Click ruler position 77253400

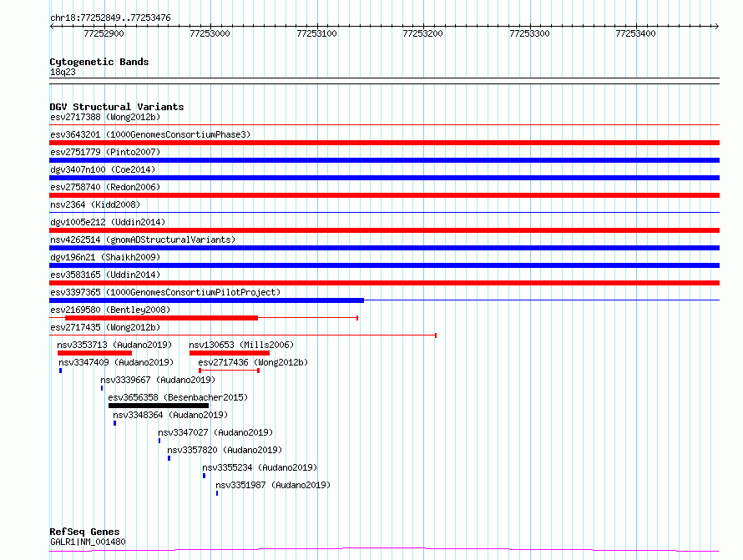[x=635, y=33]
